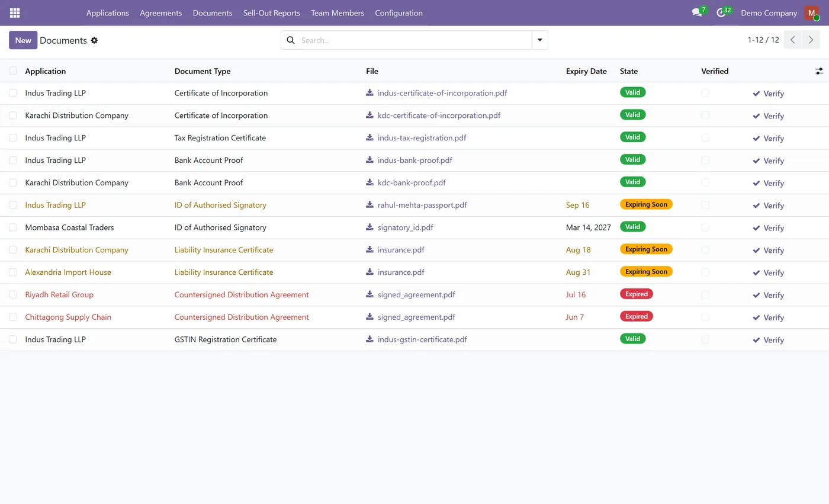Open the Sell-Out Reports menu
Screen dimensions: 829x504
272,12
